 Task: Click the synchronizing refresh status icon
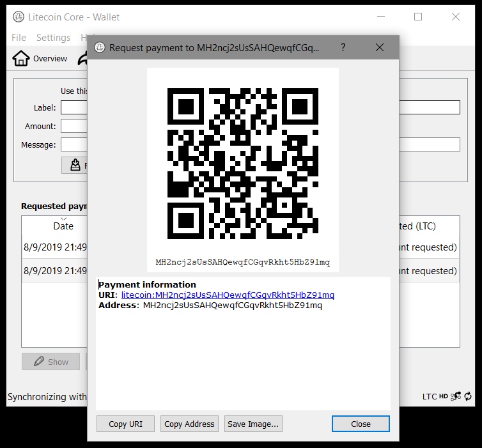click(x=468, y=396)
